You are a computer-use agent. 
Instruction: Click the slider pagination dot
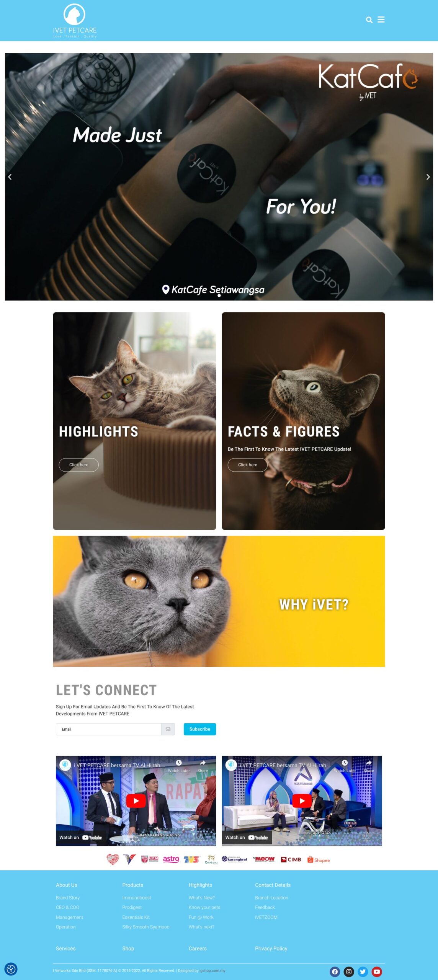pyautogui.click(x=219, y=296)
